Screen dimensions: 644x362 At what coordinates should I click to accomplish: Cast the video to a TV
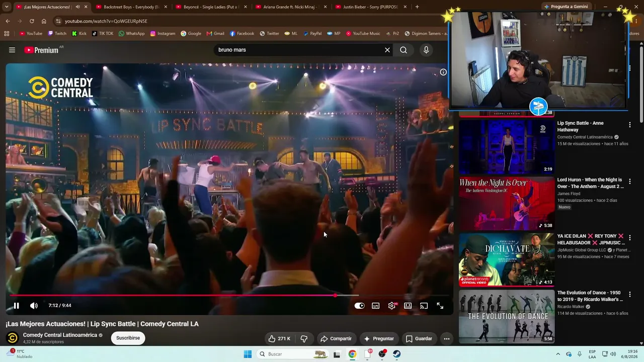(424, 305)
